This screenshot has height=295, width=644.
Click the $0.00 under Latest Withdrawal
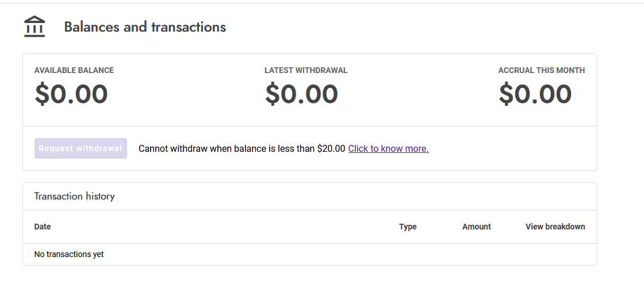[x=301, y=94]
